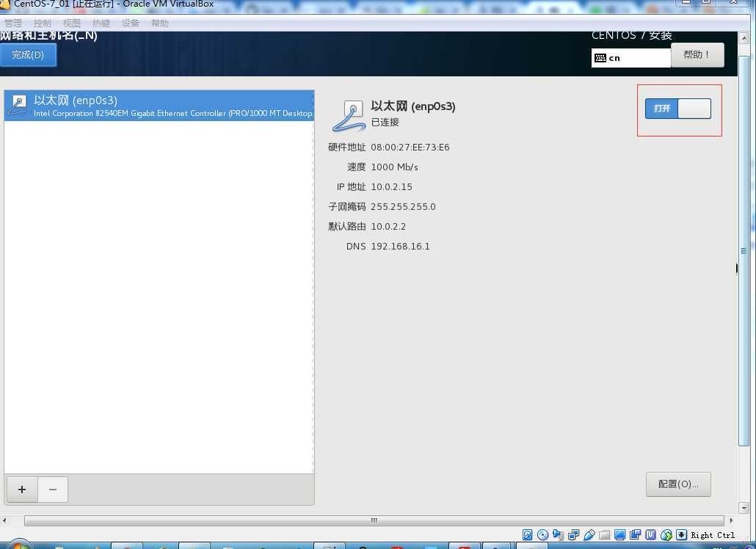Add a network device with plus button
756x549 pixels.
click(22, 490)
